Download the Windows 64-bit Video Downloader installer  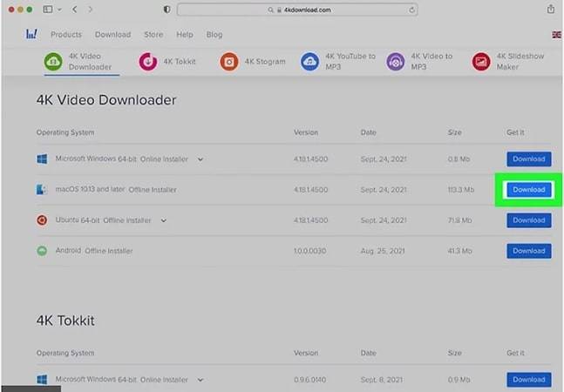pyautogui.click(x=529, y=159)
